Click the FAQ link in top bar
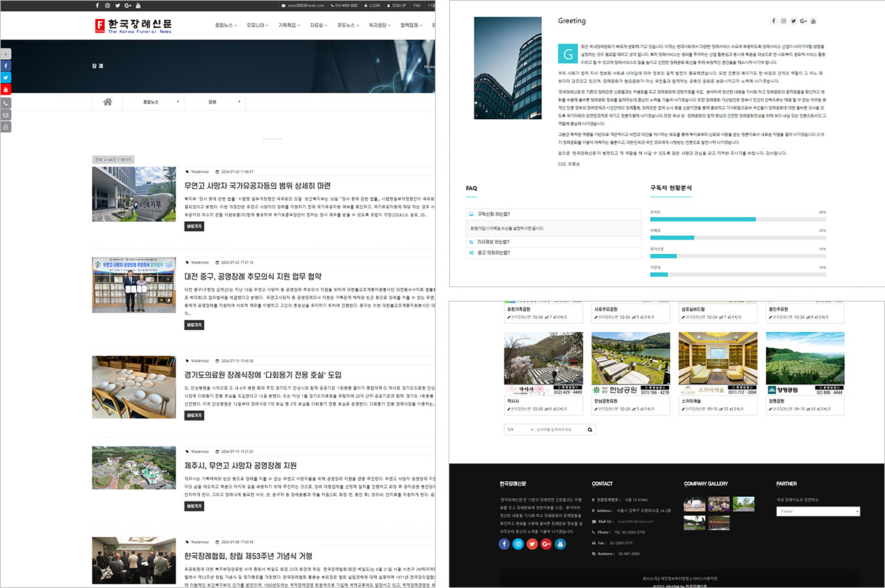Viewport: 885px width, 588px height. 417,5
